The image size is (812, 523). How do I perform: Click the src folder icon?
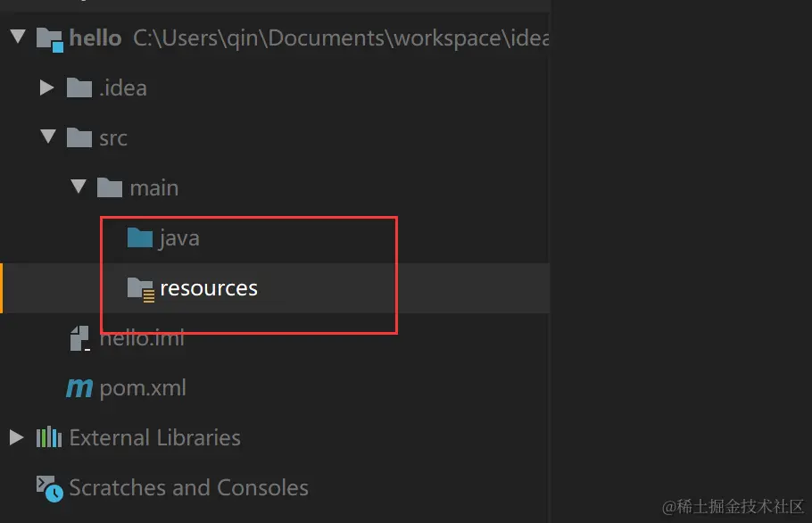click(x=79, y=137)
